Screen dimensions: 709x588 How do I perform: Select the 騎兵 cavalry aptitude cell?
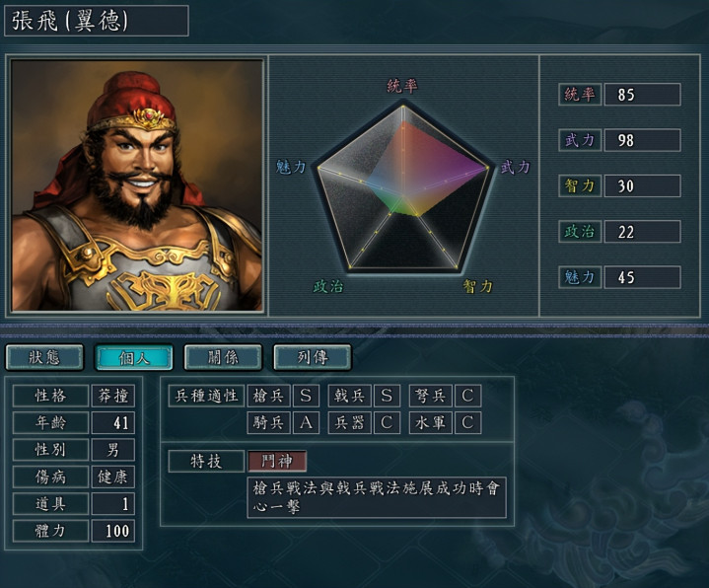click(268, 422)
